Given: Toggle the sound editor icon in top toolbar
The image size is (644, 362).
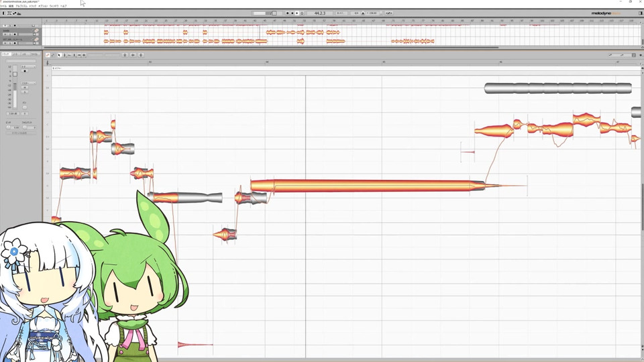Looking at the screenshot, I should tap(19, 13).
